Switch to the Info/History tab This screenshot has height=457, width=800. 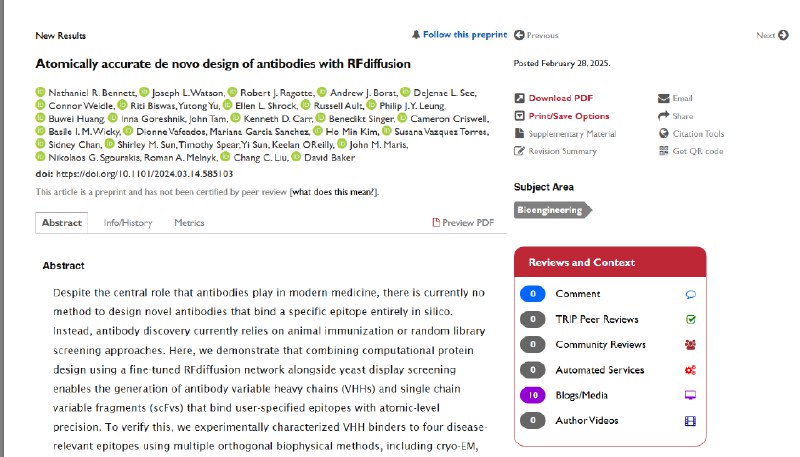(128, 223)
